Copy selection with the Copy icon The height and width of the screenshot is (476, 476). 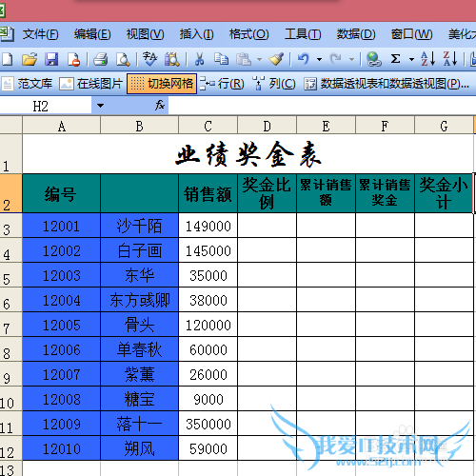221,59
